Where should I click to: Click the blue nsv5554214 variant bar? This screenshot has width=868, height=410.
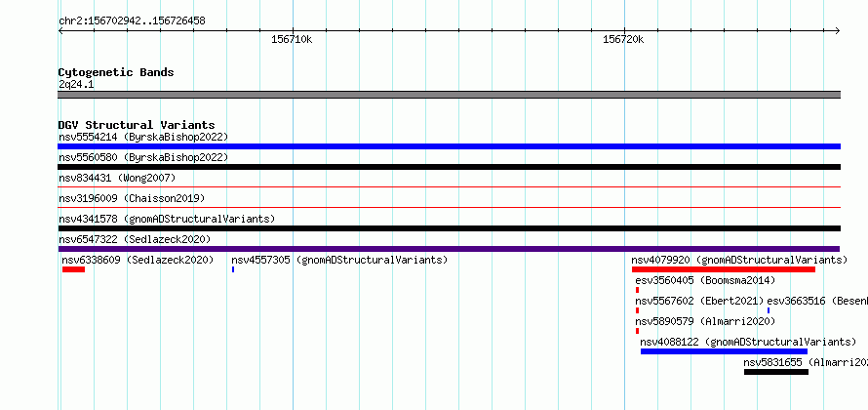click(449, 146)
